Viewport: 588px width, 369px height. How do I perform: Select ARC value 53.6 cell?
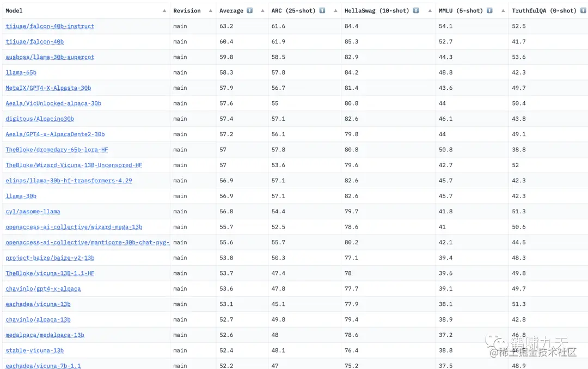click(279, 165)
